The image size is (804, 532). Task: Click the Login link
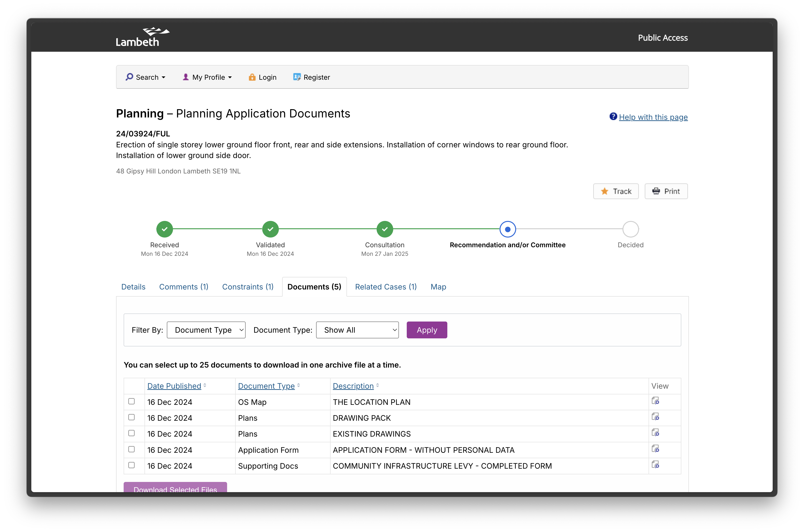[262, 77]
